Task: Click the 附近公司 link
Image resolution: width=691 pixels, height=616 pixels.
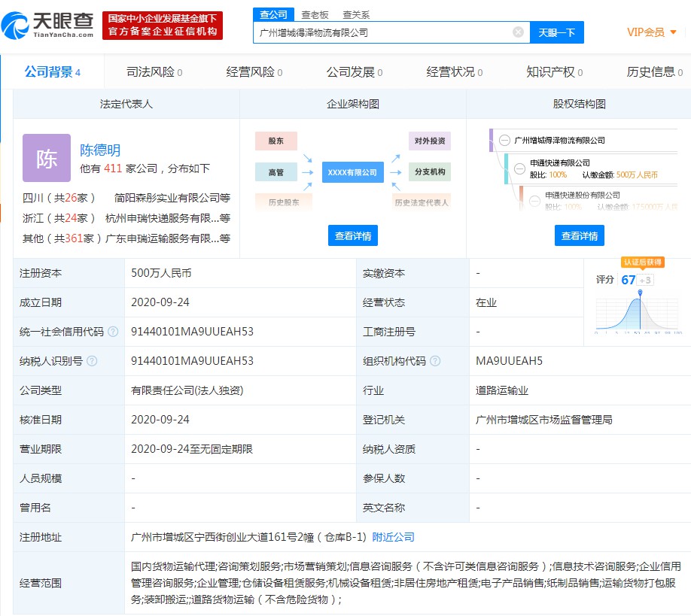Action: click(x=393, y=537)
